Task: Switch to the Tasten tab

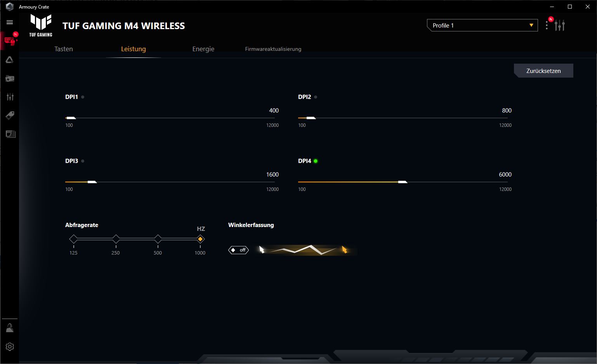Action: click(x=64, y=49)
